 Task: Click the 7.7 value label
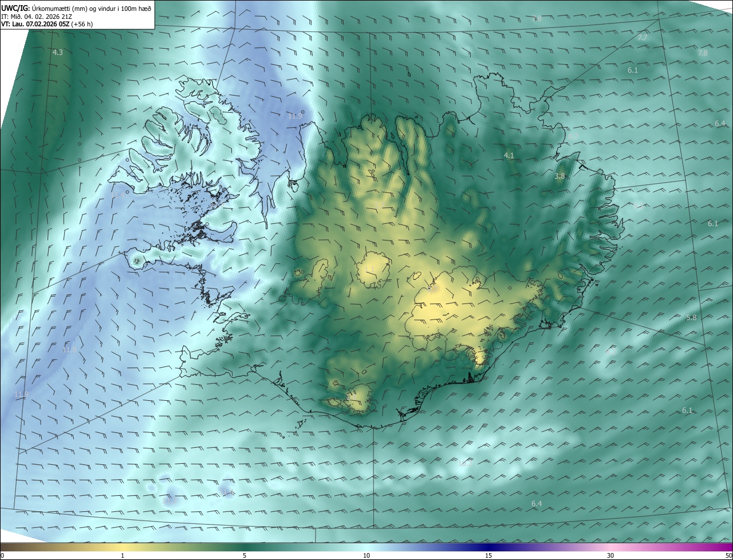(x=643, y=38)
